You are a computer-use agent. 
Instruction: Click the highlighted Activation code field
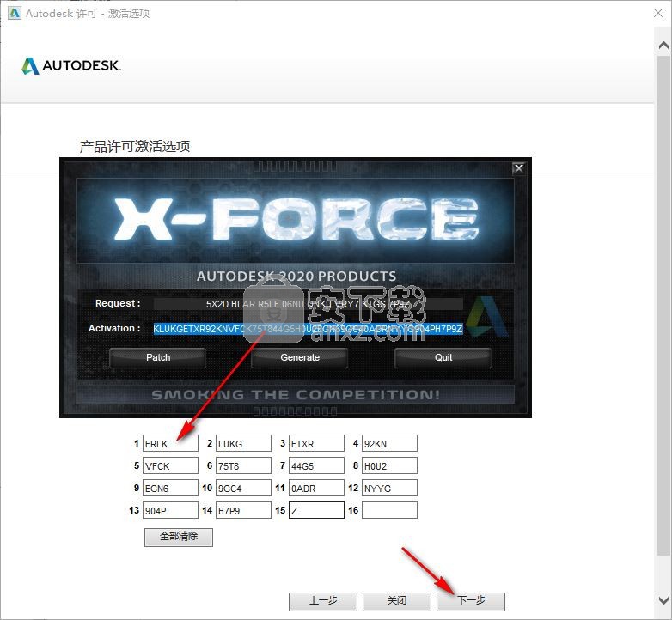pos(309,329)
